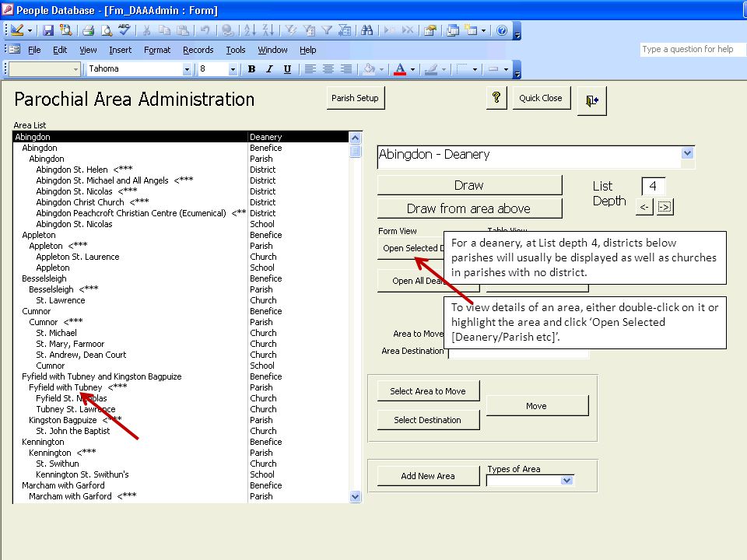Open the Font Color dropdown arrow

(412, 69)
